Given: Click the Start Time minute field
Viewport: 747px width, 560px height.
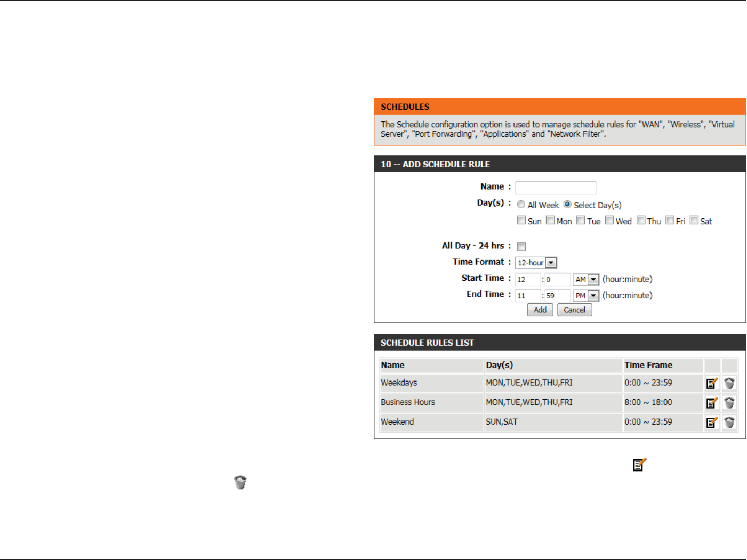Looking at the screenshot, I should tap(558, 279).
